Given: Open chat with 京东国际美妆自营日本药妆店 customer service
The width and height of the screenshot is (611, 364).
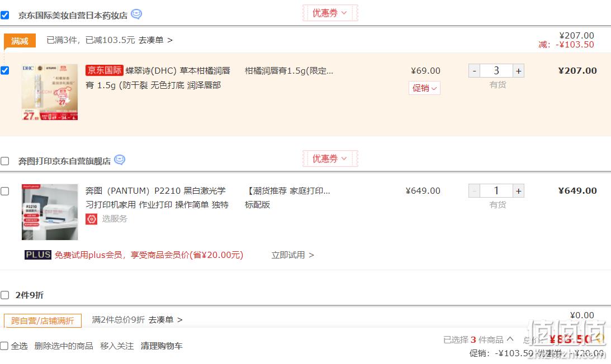Looking at the screenshot, I should tap(136, 15).
